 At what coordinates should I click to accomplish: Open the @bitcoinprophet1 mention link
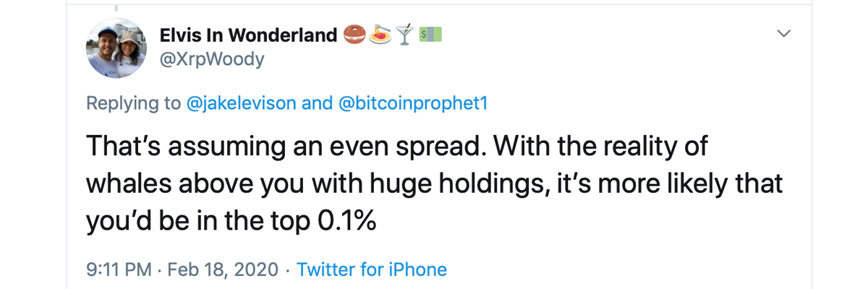click(413, 103)
